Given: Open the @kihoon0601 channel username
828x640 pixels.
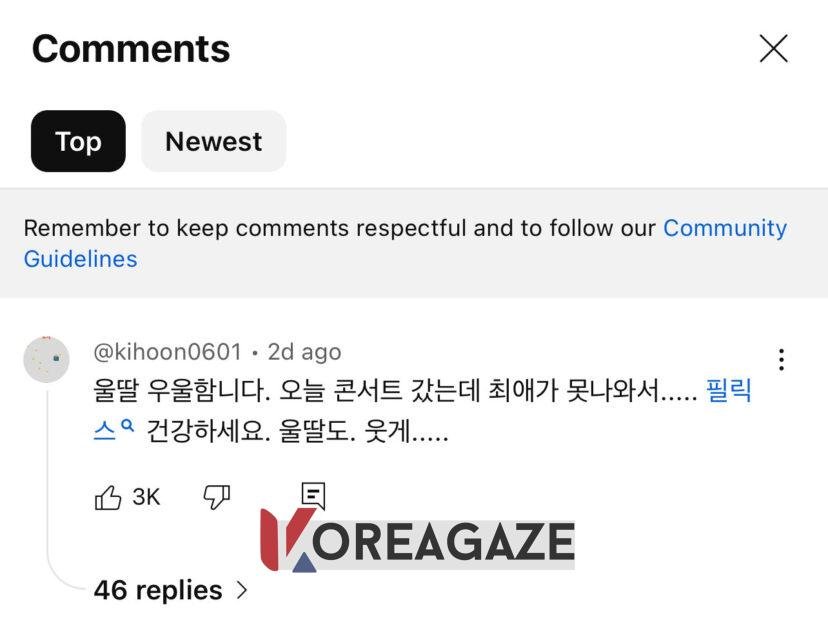Looking at the screenshot, I should pos(167,352).
